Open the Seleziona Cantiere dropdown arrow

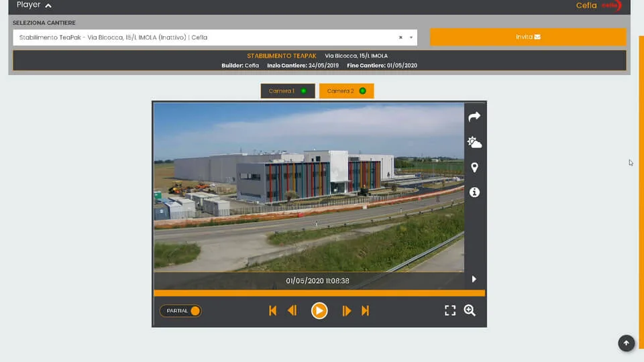click(411, 38)
